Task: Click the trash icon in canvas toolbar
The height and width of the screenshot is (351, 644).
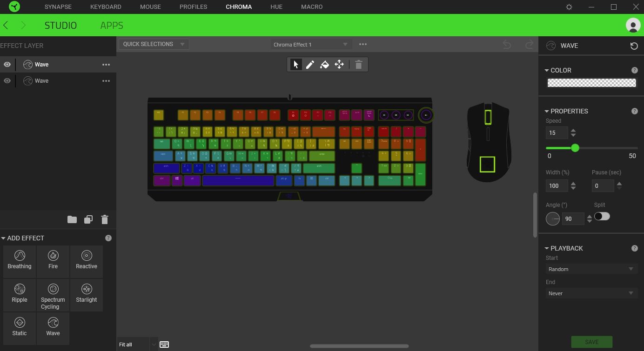Action: click(x=358, y=65)
